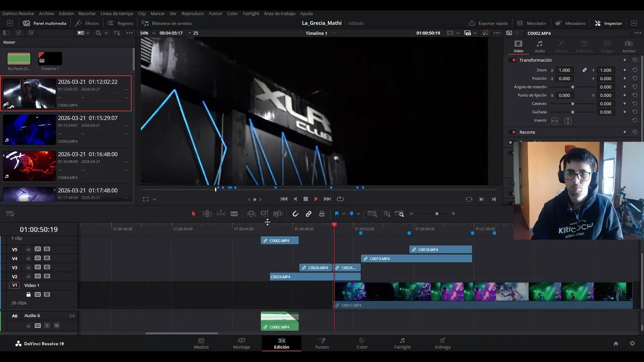Activate the Dynamic trim mode tool

pos(221,214)
